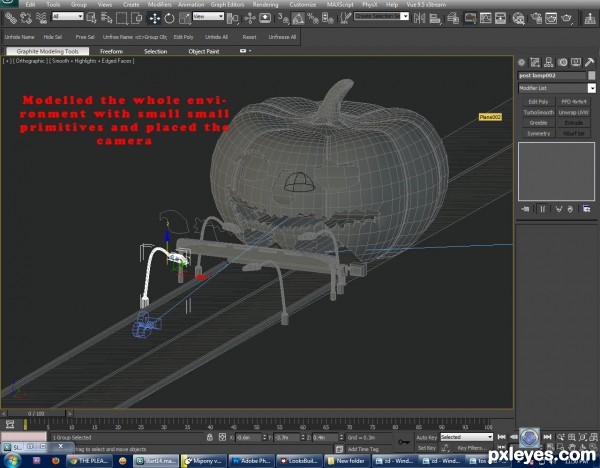Image resolution: width=600 pixels, height=468 pixels.
Task: Toggle the Selection Lock padlock
Action: coord(210,437)
